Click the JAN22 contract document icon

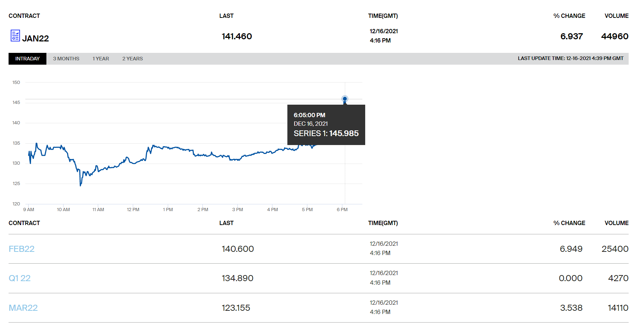click(15, 36)
